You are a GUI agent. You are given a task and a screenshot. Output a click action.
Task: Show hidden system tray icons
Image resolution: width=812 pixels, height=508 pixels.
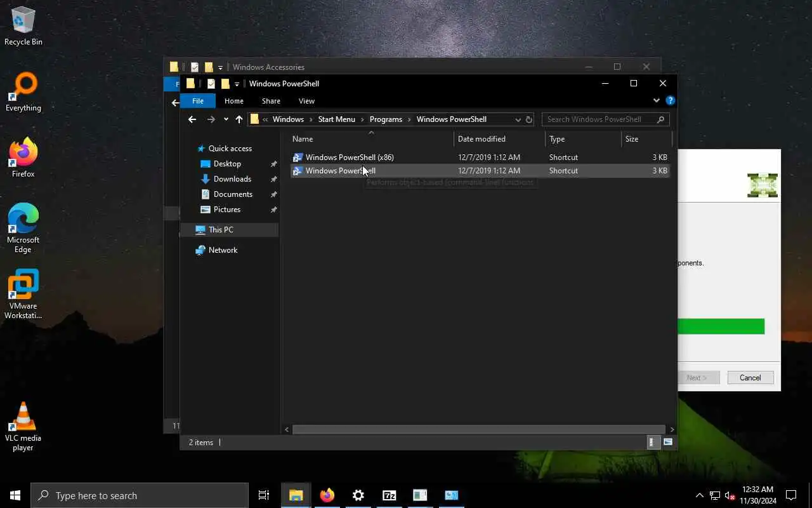[700, 495]
